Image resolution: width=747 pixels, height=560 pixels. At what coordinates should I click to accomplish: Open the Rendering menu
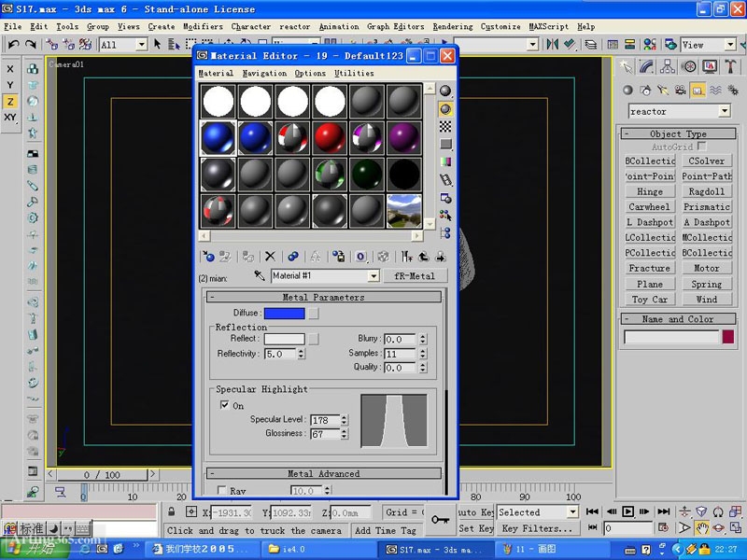453,27
